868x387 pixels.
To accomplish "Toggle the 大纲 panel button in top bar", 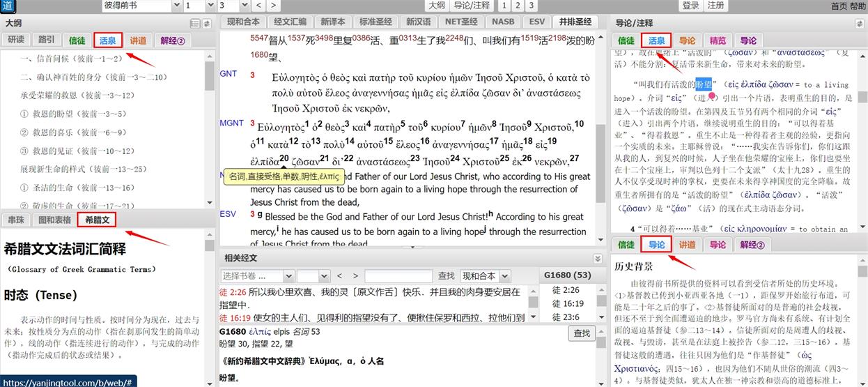I will [436, 6].
